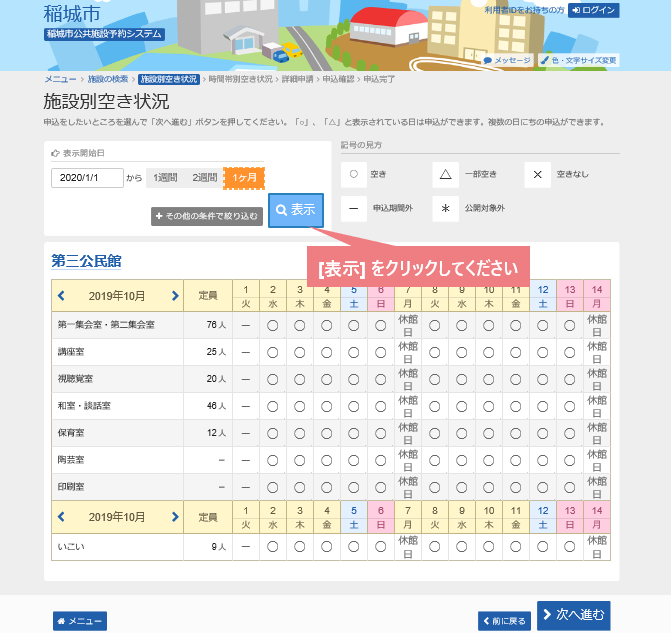Select 保育室 availability on day 6

(380, 434)
